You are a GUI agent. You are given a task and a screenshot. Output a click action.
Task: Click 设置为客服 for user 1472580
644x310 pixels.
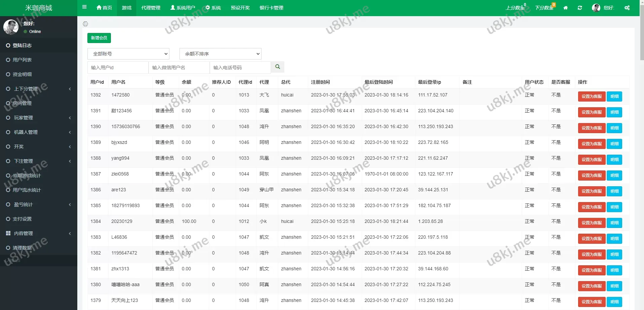(x=591, y=96)
